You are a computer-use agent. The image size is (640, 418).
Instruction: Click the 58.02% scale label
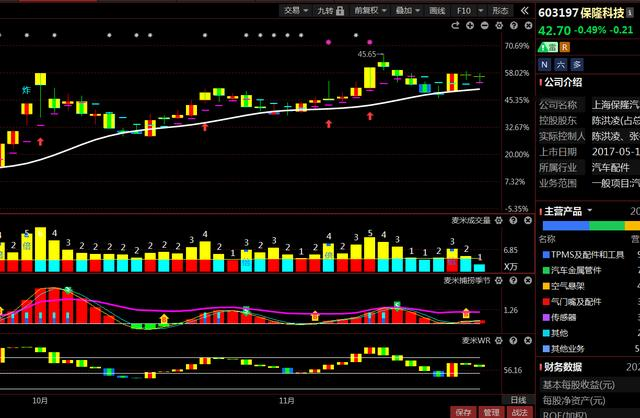517,73
